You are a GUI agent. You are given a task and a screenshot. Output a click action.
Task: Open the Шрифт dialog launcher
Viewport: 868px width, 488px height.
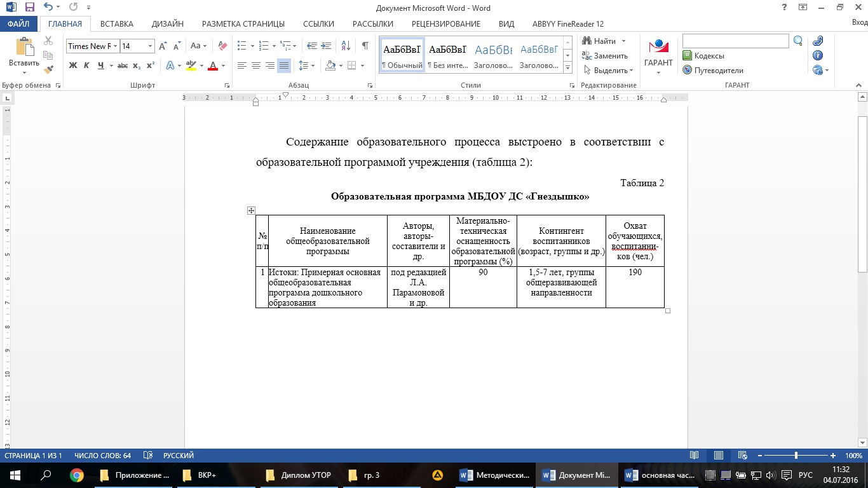(227, 85)
